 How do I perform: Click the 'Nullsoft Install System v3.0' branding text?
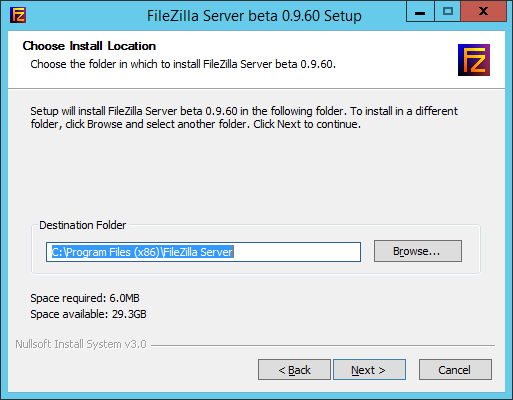tap(81, 344)
